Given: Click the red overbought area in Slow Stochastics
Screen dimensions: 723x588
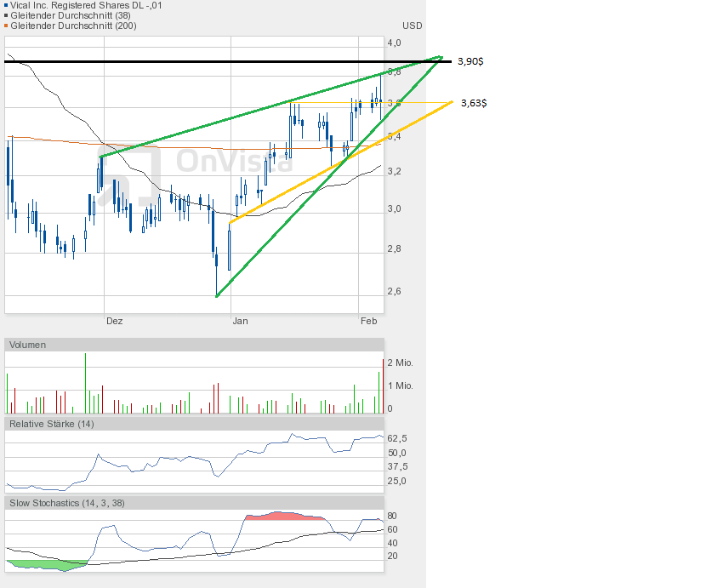Looking at the screenshot, I should [281, 516].
